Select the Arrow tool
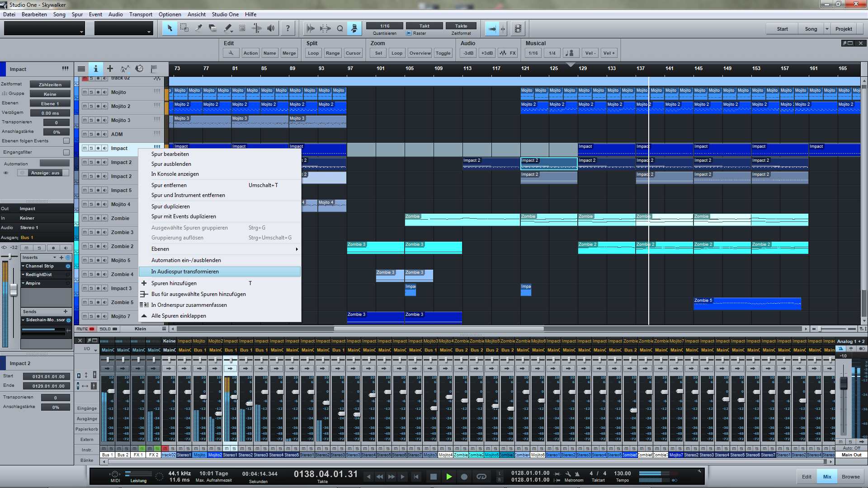The image size is (868, 488). tap(170, 28)
